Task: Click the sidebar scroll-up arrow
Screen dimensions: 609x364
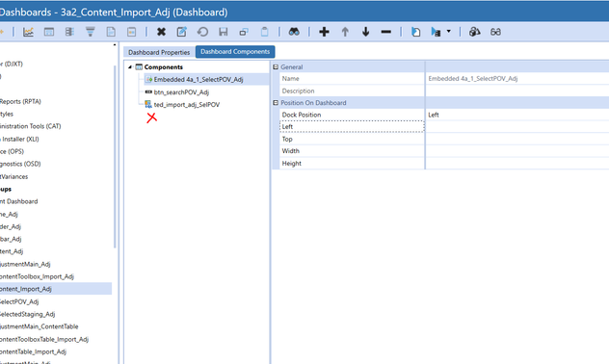Action: point(115,45)
